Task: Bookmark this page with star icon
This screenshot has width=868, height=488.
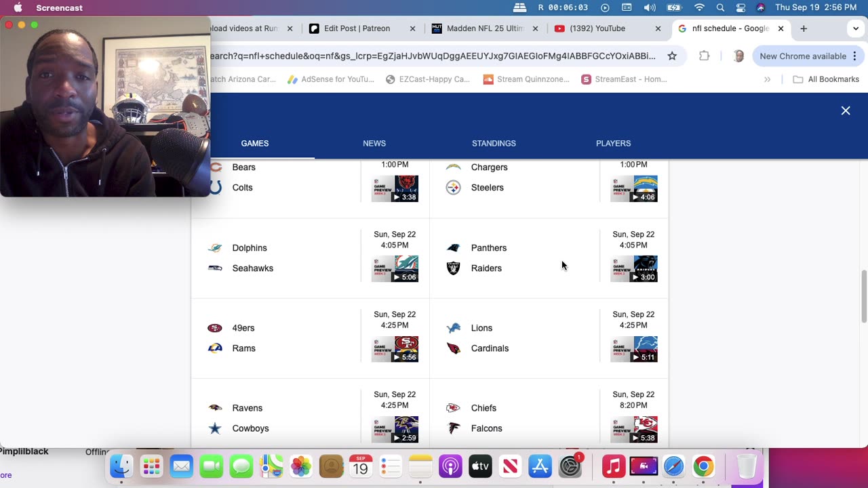Action: point(672,56)
